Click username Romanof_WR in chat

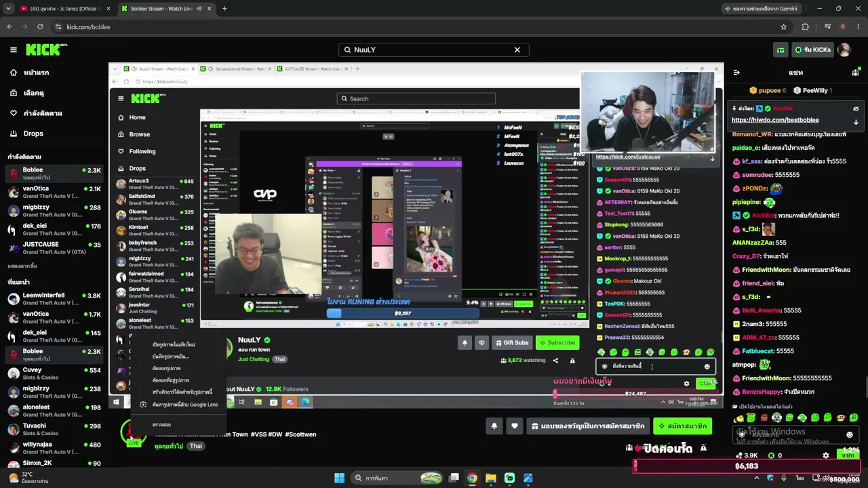coord(752,134)
